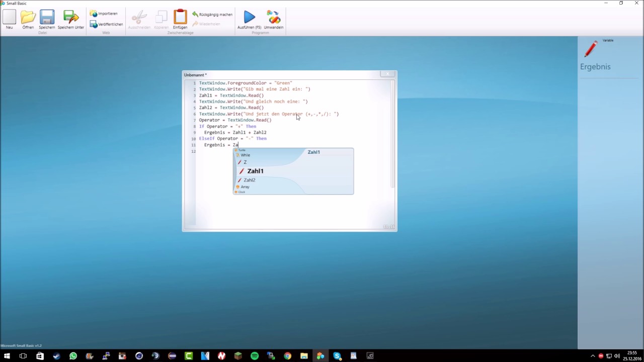This screenshot has height=362, width=644.
Task: Open WhatsApp from the taskbar
Action: click(73, 356)
